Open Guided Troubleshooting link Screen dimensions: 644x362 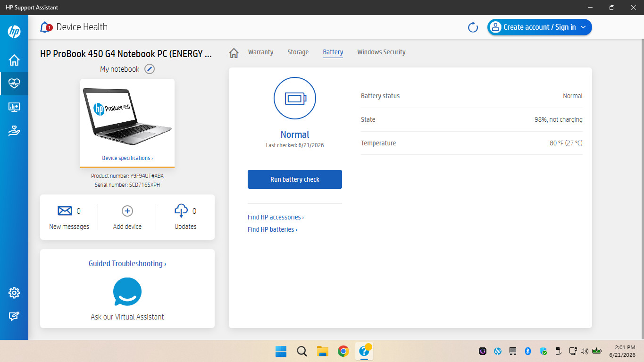[x=127, y=263]
